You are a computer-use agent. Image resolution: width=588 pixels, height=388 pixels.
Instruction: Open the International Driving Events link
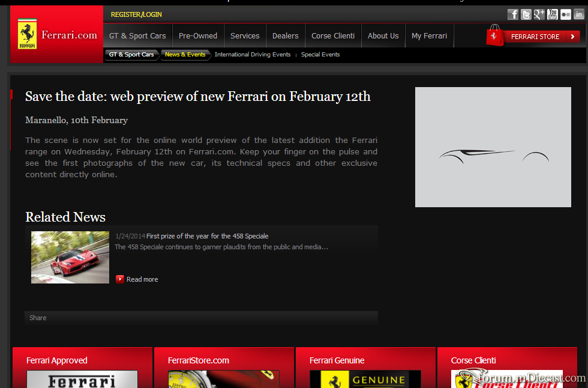pyautogui.click(x=253, y=55)
